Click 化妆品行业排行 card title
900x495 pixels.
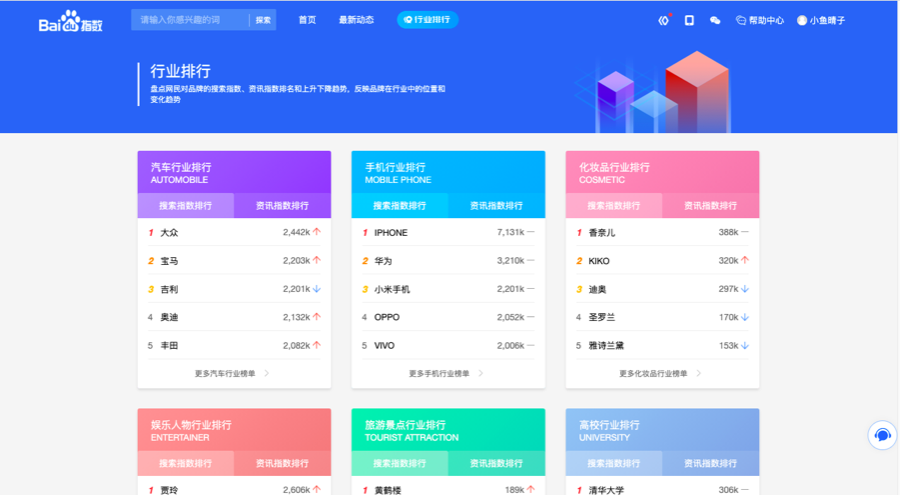coord(614,167)
